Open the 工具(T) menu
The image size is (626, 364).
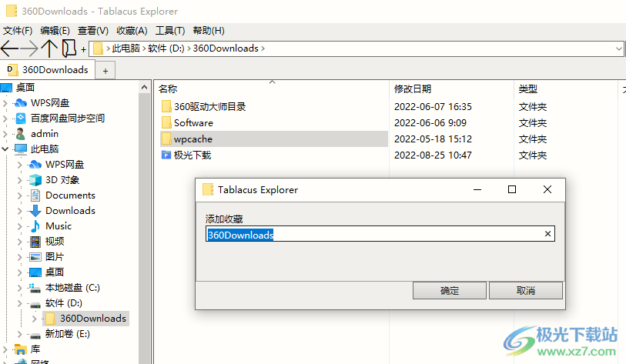pos(170,31)
